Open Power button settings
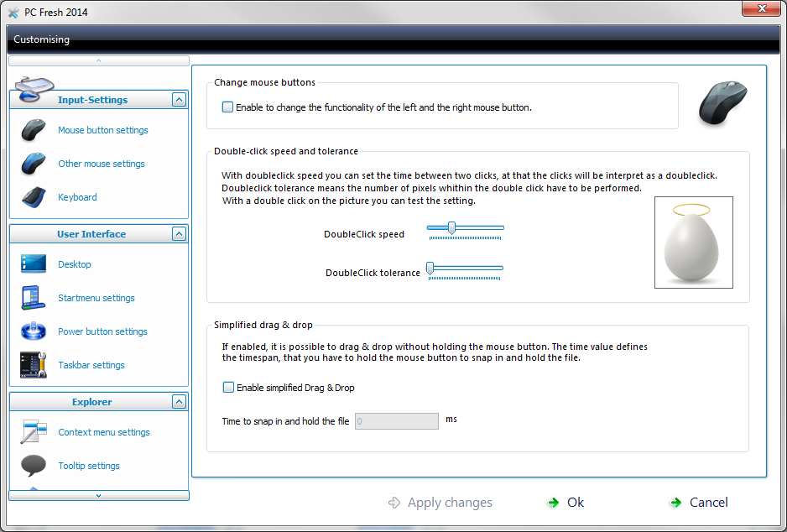The width and height of the screenshot is (787, 532). (x=102, y=331)
